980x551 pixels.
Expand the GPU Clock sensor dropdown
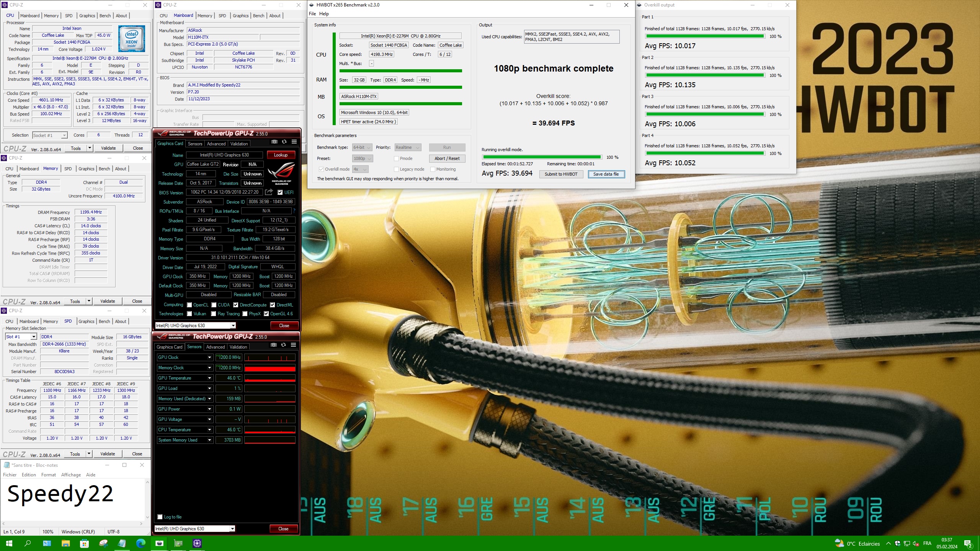pyautogui.click(x=209, y=357)
